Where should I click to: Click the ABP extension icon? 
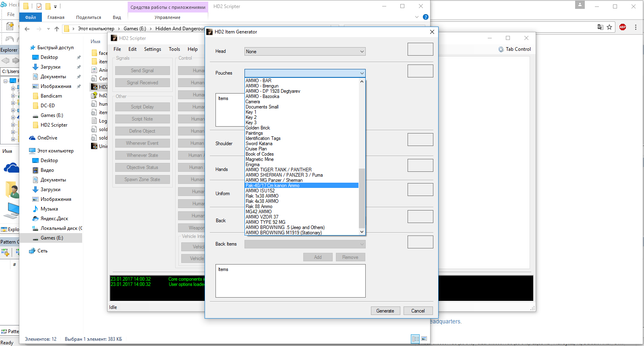623,27
